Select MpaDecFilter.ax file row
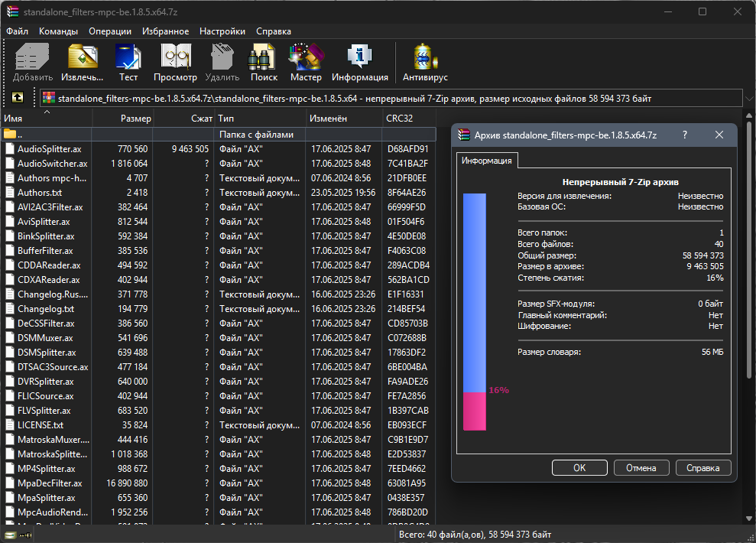 [218, 483]
